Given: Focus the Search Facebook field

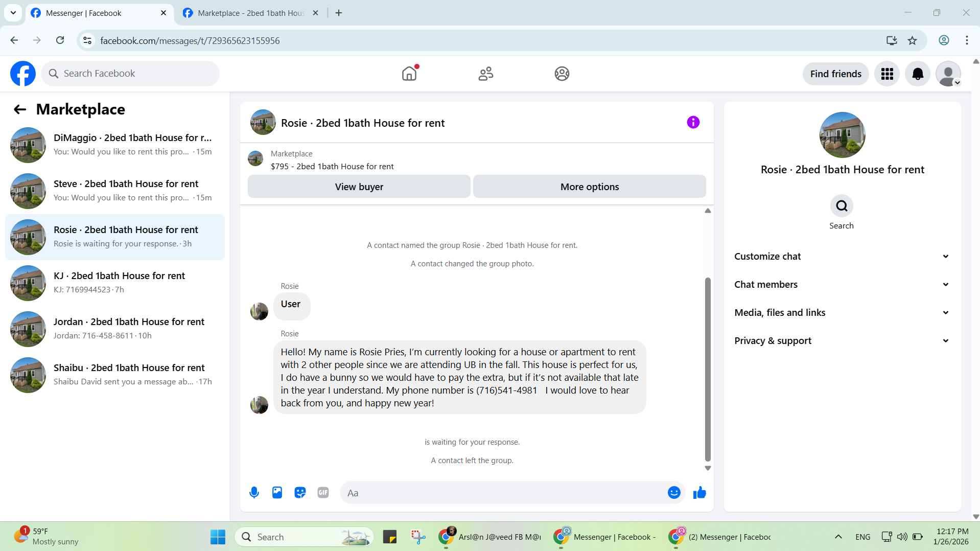Looking at the screenshot, I should pyautogui.click(x=130, y=74).
